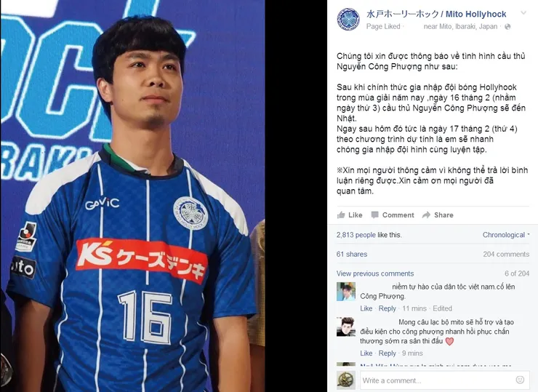Screen dimensions: 538x392
Task: Click the Comment speech bubble icon
Action: pyautogui.click(x=374, y=215)
